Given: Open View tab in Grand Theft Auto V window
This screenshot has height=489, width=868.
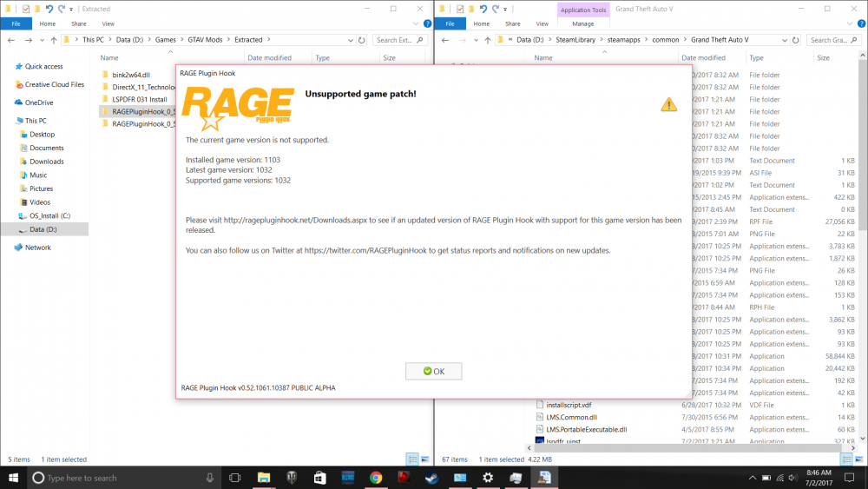Looking at the screenshot, I should [542, 23].
